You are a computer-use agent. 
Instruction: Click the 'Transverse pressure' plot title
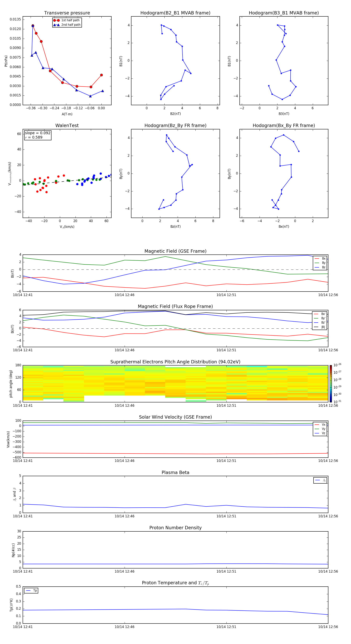tap(67, 13)
